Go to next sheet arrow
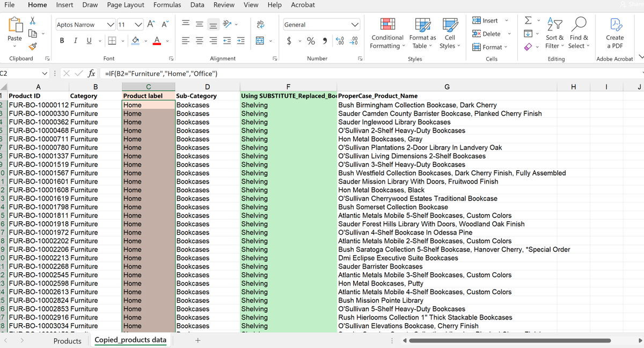 click(x=22, y=341)
